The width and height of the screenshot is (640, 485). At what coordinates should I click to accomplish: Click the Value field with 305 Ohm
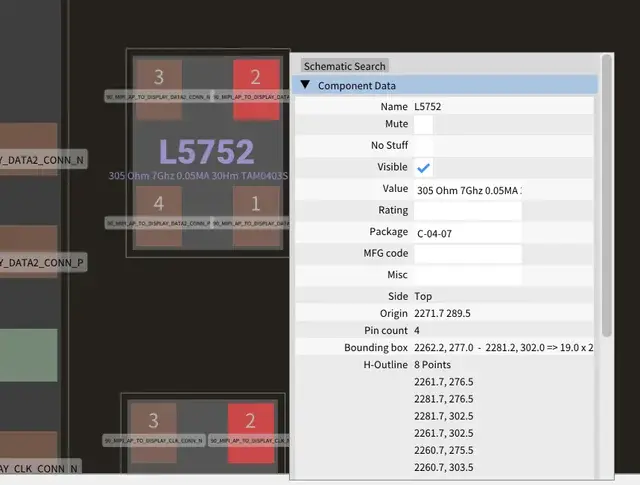point(467,190)
